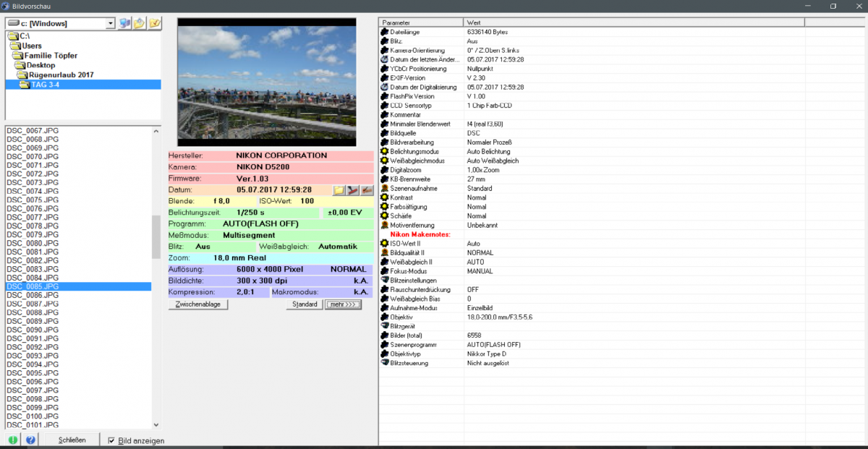Toggle the Bild anzeigen checkbox
868x449 pixels.
(x=111, y=440)
